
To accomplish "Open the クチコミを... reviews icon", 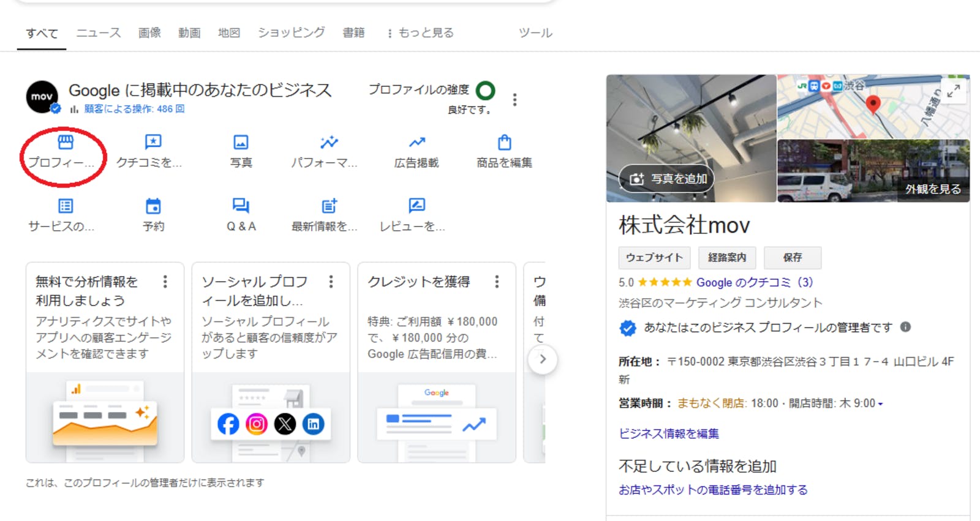I will 153,143.
